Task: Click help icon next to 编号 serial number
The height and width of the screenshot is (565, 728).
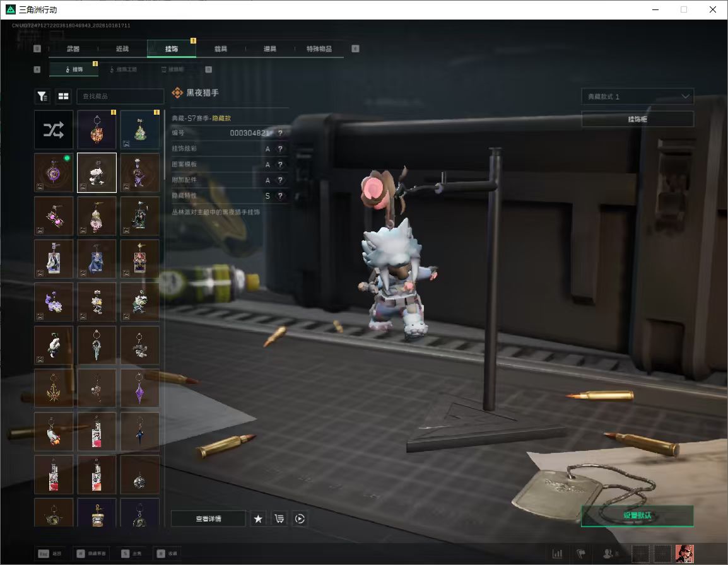Action: pos(280,133)
